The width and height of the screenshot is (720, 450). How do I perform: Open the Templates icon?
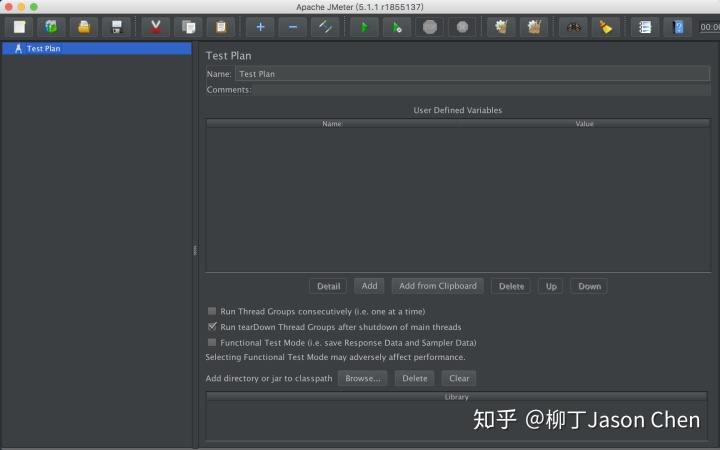click(x=51, y=27)
